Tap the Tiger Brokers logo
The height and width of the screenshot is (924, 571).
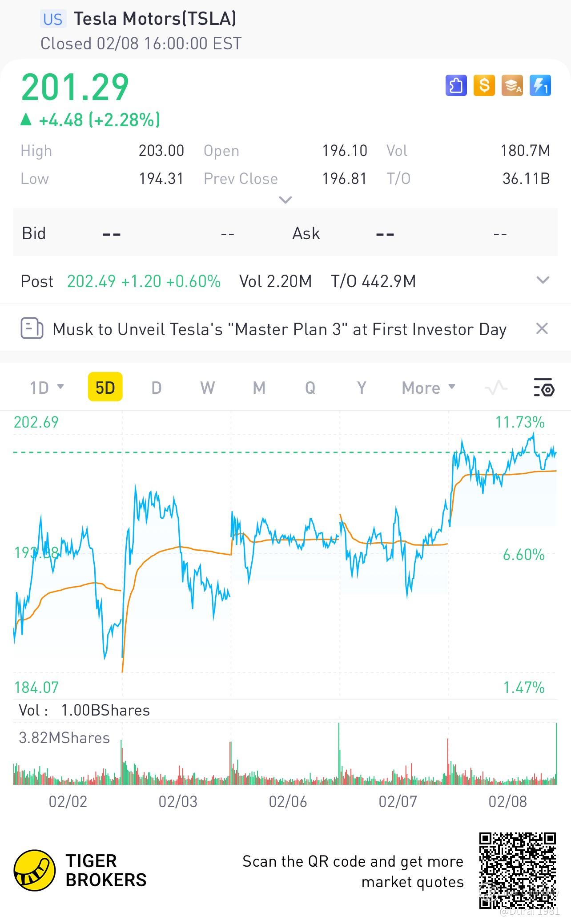[35, 870]
